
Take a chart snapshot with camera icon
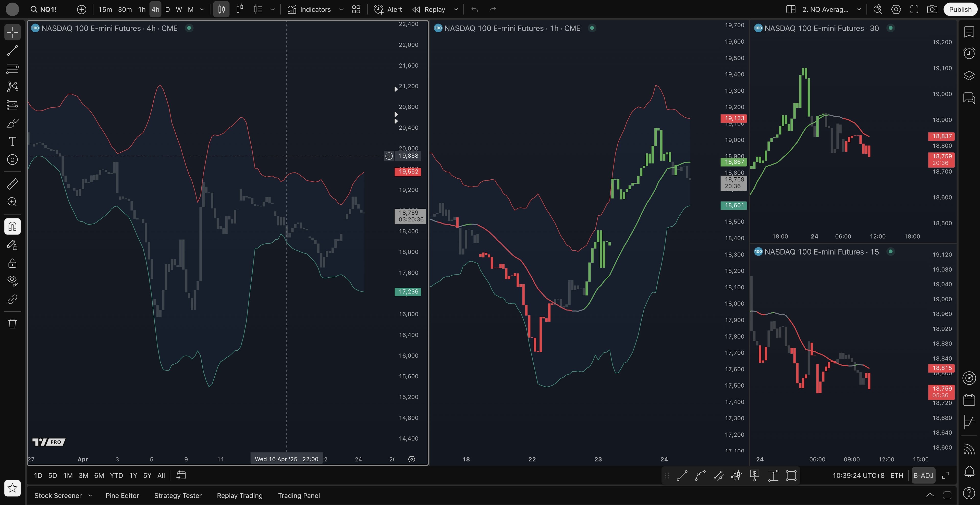pos(932,9)
